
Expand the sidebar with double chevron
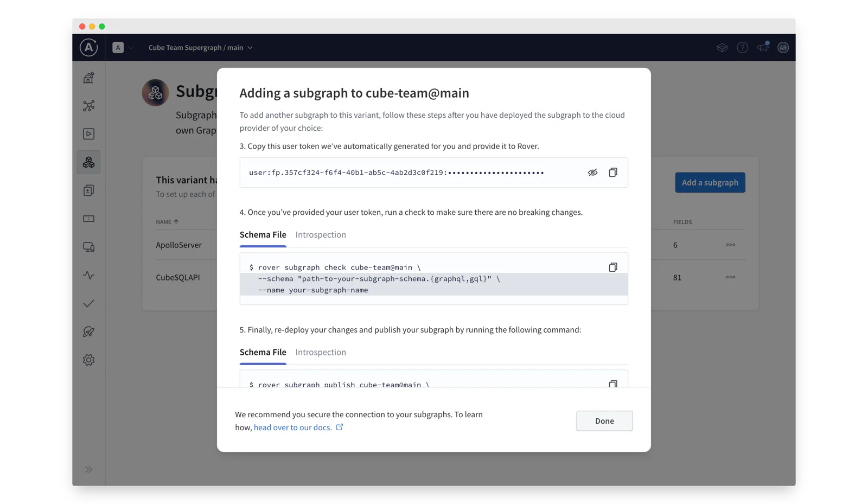coord(88,469)
